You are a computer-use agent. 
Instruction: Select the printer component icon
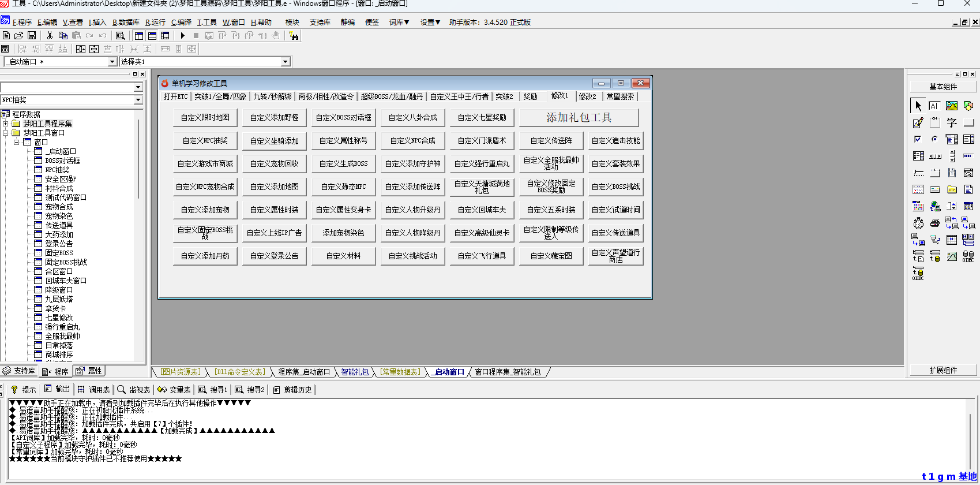click(x=935, y=223)
